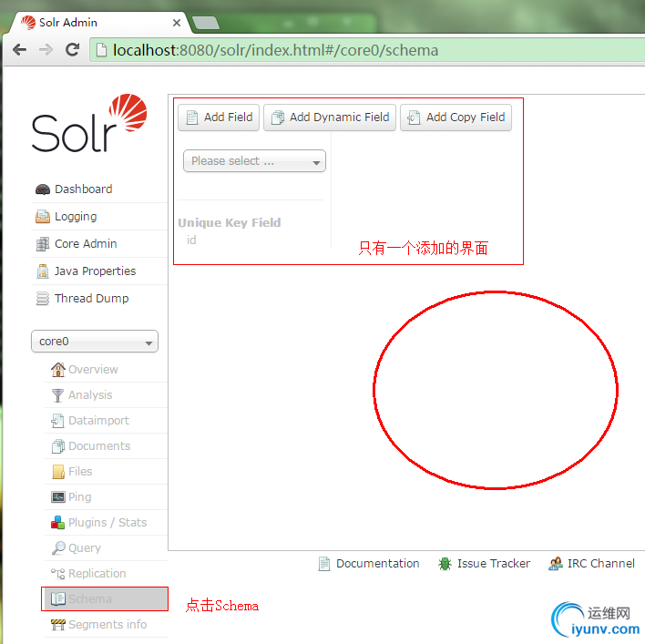Click the IRC Channel people icon

556,564
